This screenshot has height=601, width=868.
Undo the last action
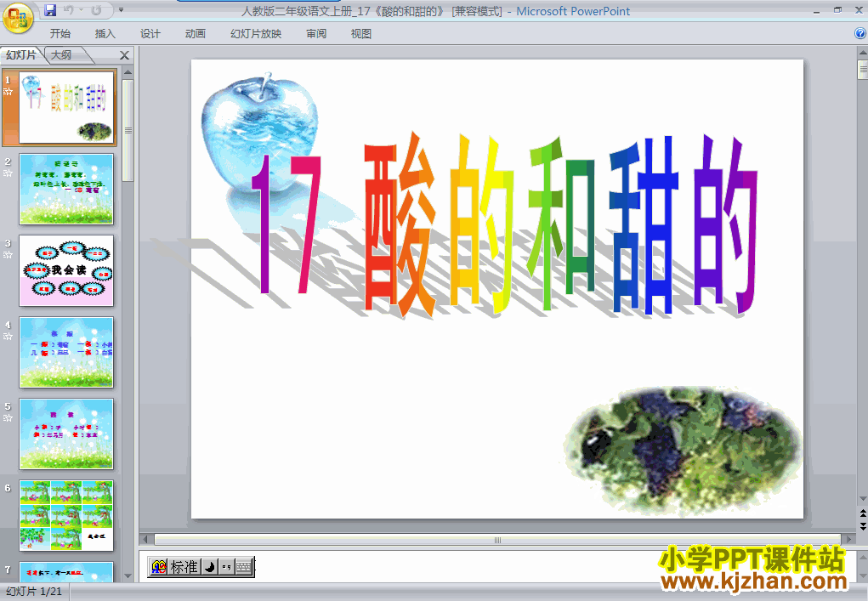coord(69,10)
